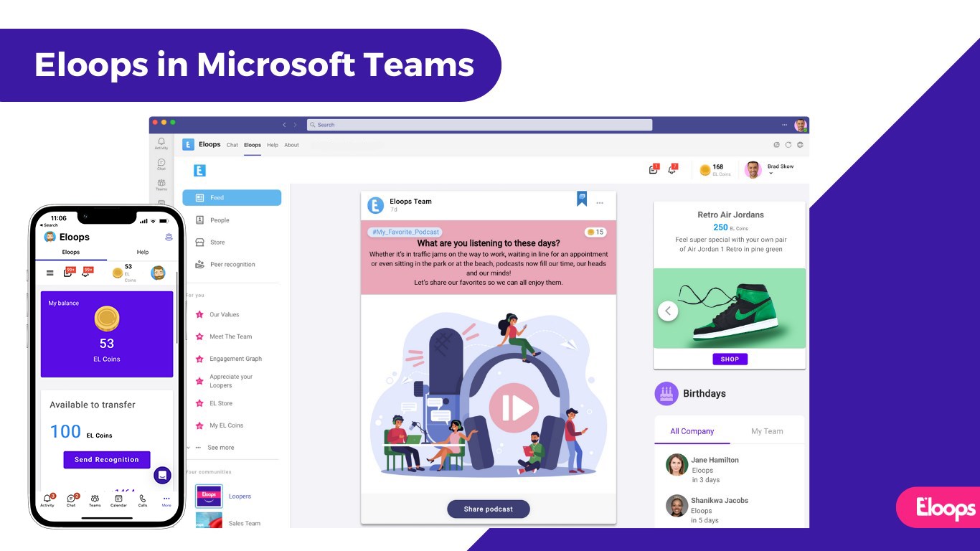Open the post options three-dots menu

tap(600, 203)
